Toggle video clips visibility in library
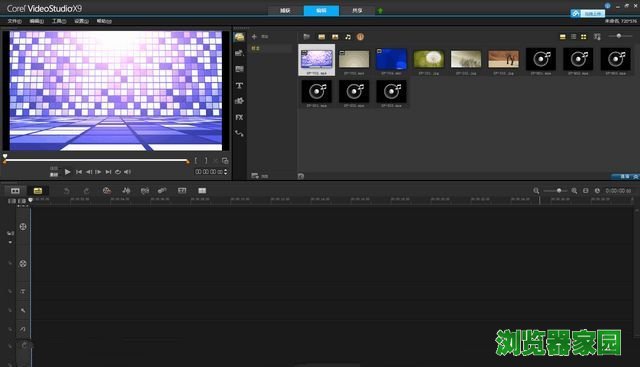640x367 pixels. pyautogui.click(x=322, y=37)
